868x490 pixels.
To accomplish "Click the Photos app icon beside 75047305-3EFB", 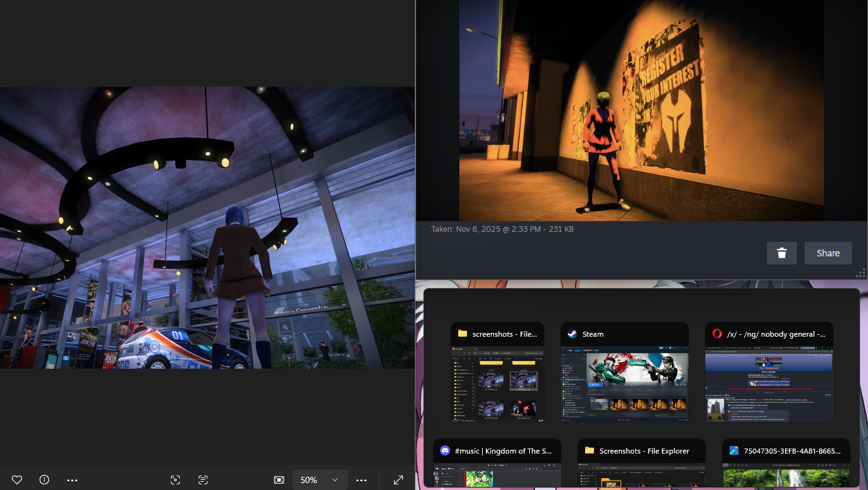I will [734, 451].
